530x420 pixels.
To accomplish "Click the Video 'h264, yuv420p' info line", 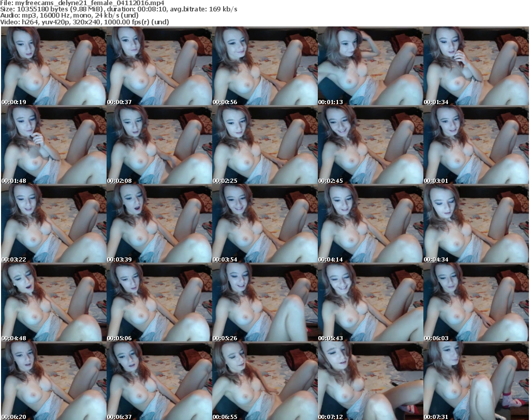I will (x=84, y=22).
